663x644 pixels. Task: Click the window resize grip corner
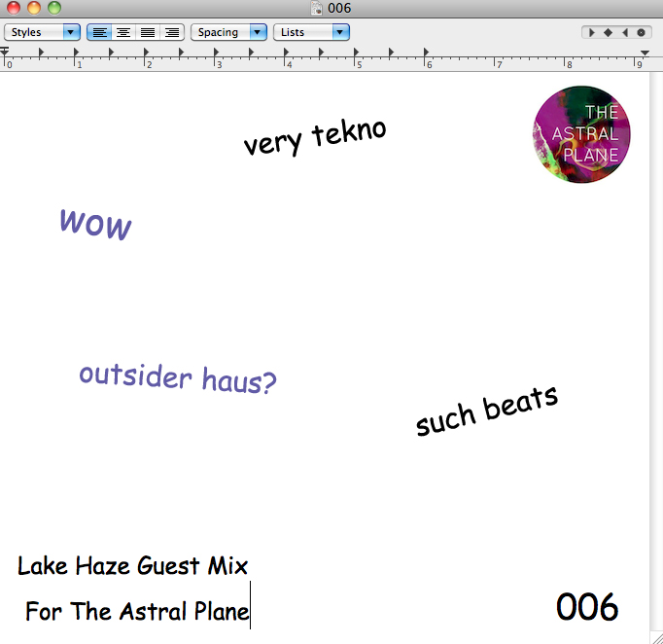tap(655, 636)
